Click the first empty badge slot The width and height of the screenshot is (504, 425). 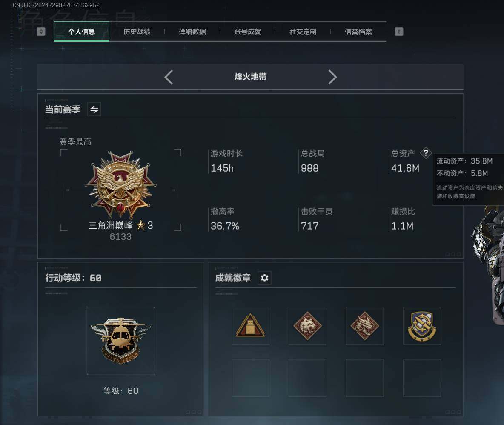coord(250,378)
